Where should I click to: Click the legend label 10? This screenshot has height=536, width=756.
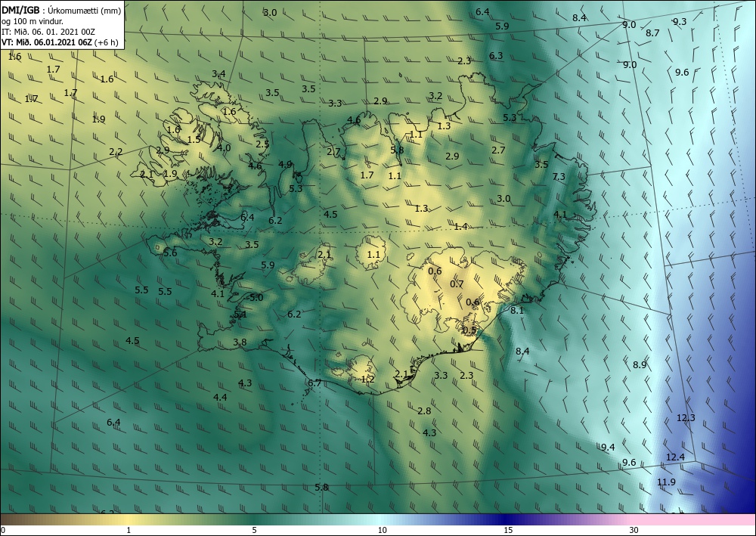[383, 531]
